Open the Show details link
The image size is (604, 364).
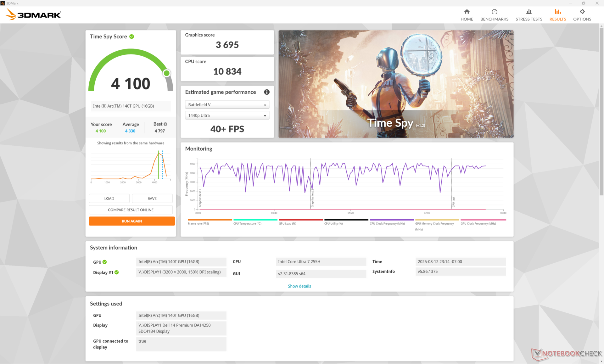click(299, 286)
